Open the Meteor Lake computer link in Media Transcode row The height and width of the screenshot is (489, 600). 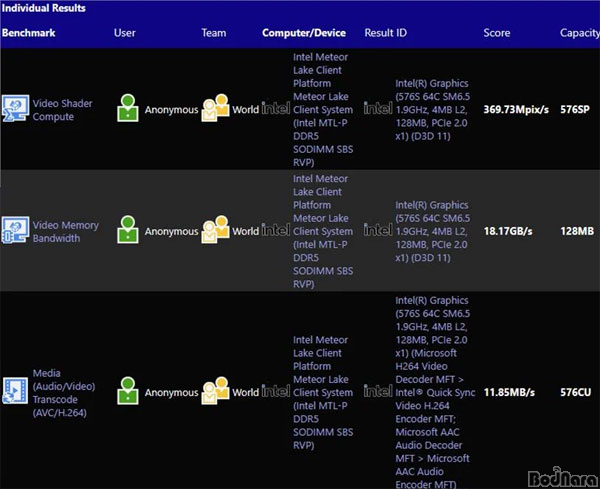pyautogui.click(x=323, y=392)
